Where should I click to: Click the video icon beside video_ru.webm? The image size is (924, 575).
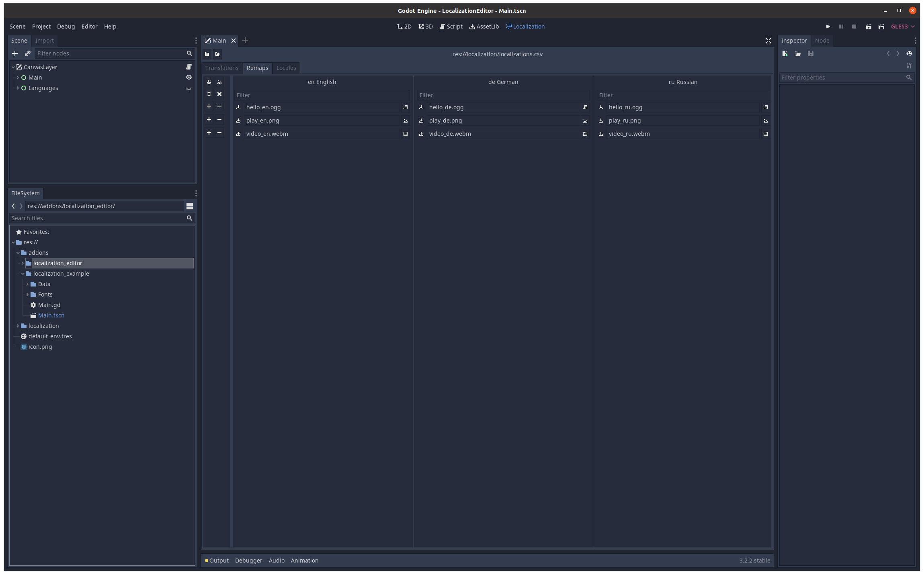tap(766, 134)
